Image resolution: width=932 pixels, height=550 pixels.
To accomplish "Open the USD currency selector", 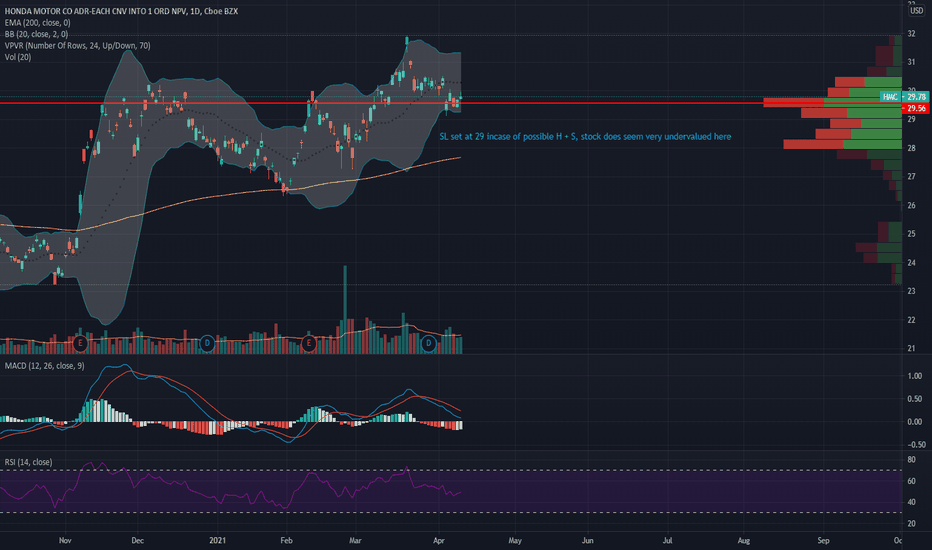I will click(916, 11).
